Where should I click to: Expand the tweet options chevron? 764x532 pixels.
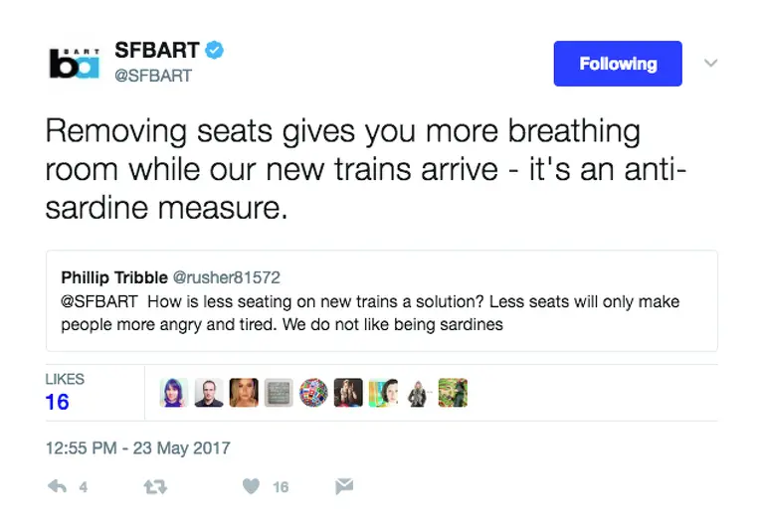710,63
